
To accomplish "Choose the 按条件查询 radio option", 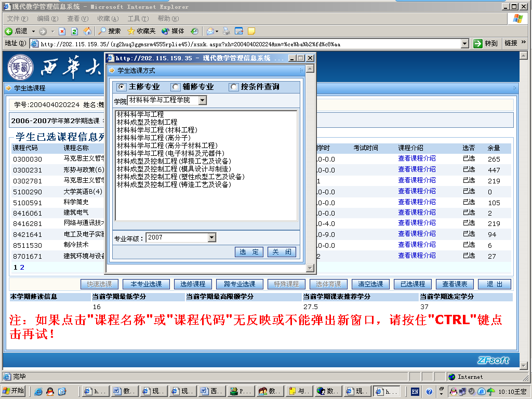I will click(234, 87).
